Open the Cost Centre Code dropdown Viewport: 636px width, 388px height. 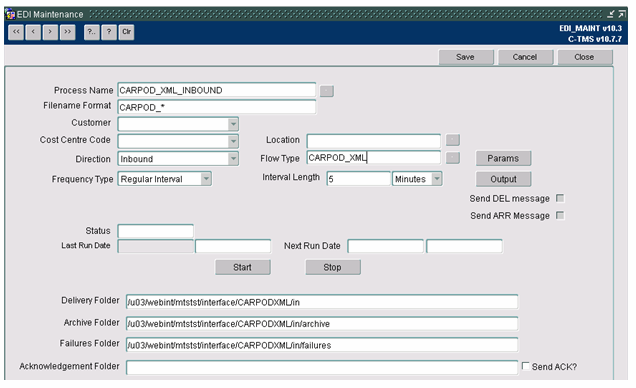[233, 141]
